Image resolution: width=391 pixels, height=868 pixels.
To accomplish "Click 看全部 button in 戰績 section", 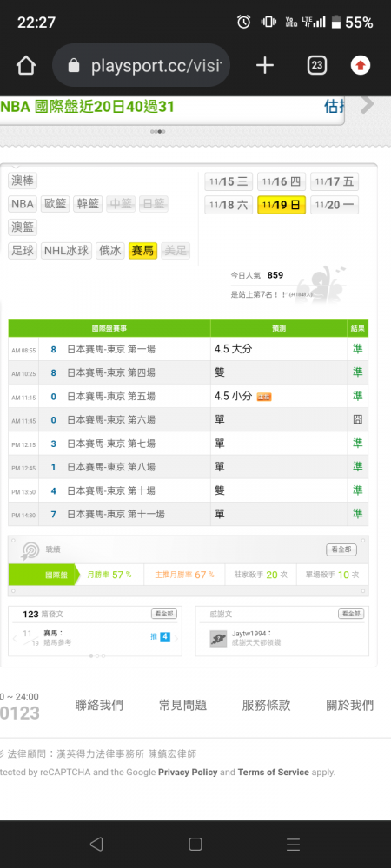I will coord(341,549).
